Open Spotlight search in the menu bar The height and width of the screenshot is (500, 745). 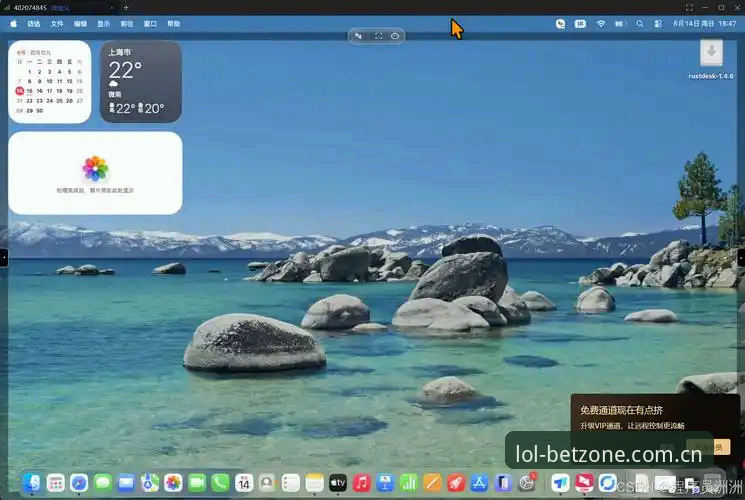(640, 23)
